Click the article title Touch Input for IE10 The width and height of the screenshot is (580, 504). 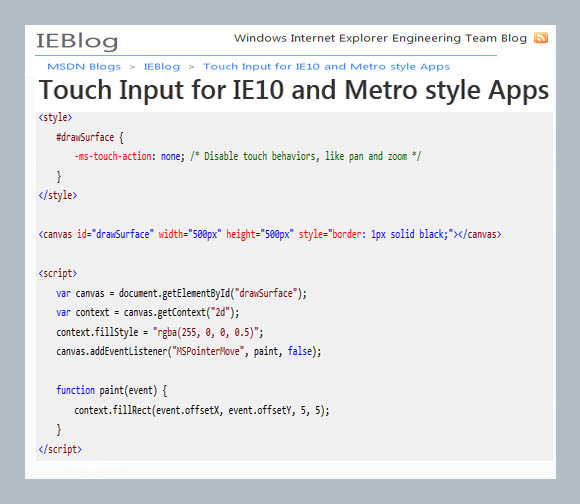point(294,90)
